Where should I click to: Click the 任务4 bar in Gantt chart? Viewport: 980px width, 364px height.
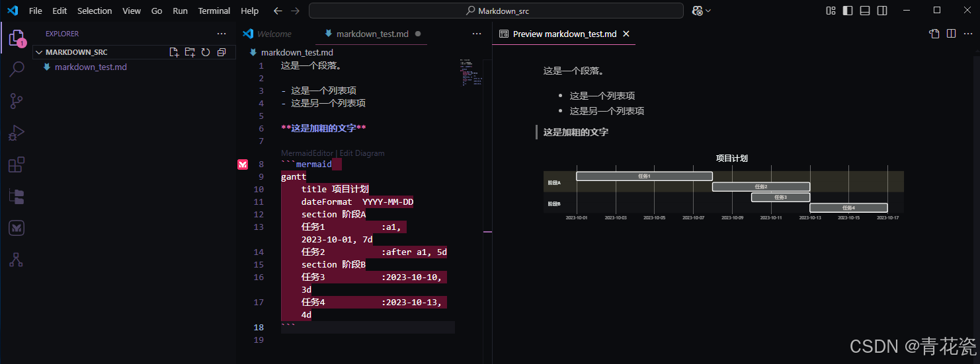click(848, 208)
